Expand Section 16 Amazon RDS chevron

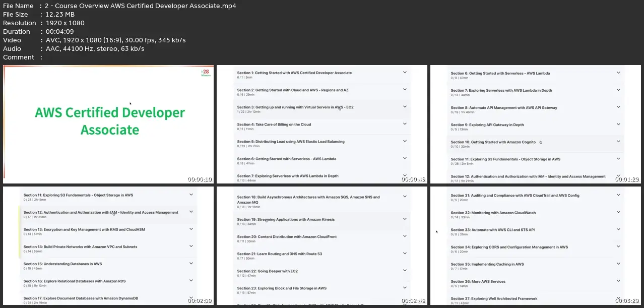pyautogui.click(x=191, y=281)
